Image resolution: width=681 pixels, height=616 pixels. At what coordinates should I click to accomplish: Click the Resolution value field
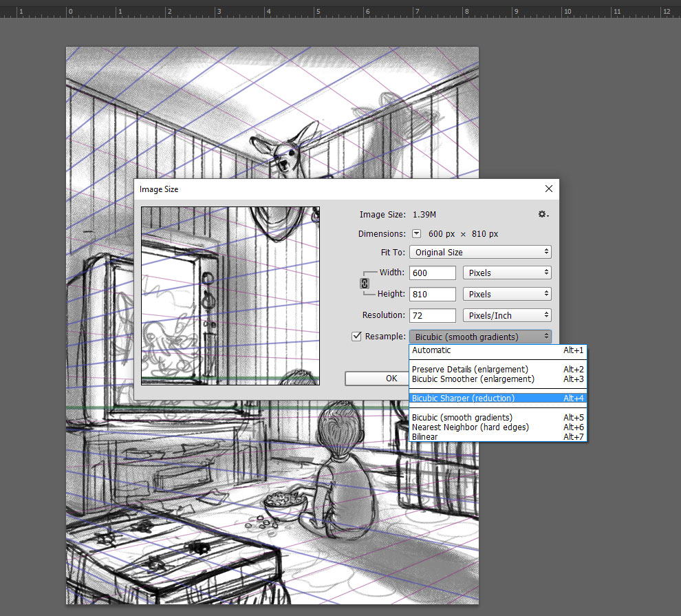pyautogui.click(x=433, y=316)
